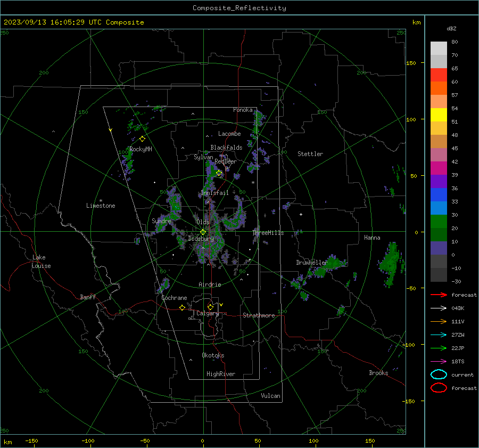Click the asterisk marker above Limestone label
This screenshot has width=479, height=448.
101,201
